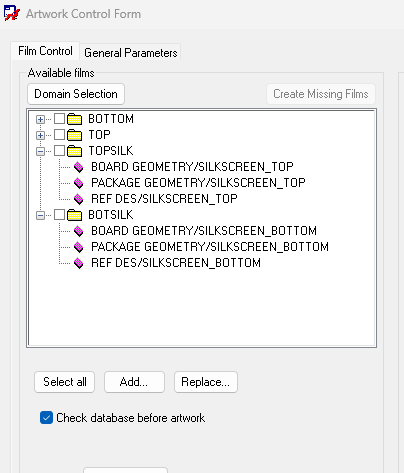Click the Add... button
Viewport: 404px width, 473px height.
click(134, 382)
